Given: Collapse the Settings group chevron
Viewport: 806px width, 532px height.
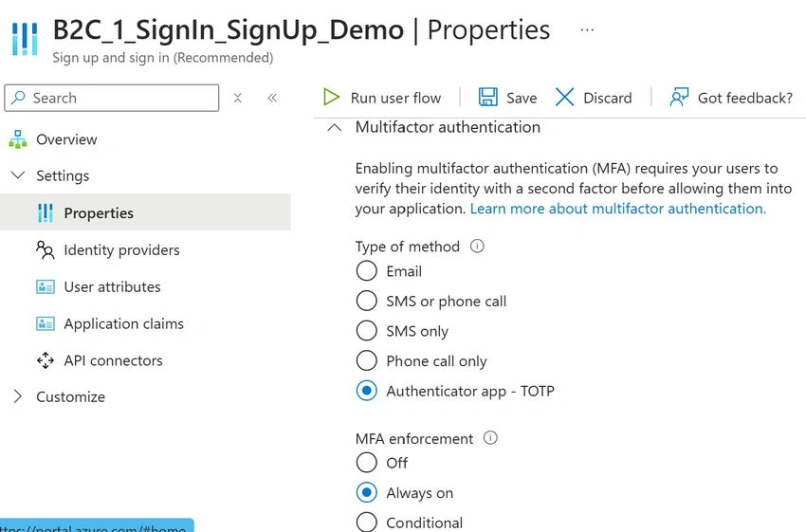Looking at the screenshot, I should pos(18,175).
